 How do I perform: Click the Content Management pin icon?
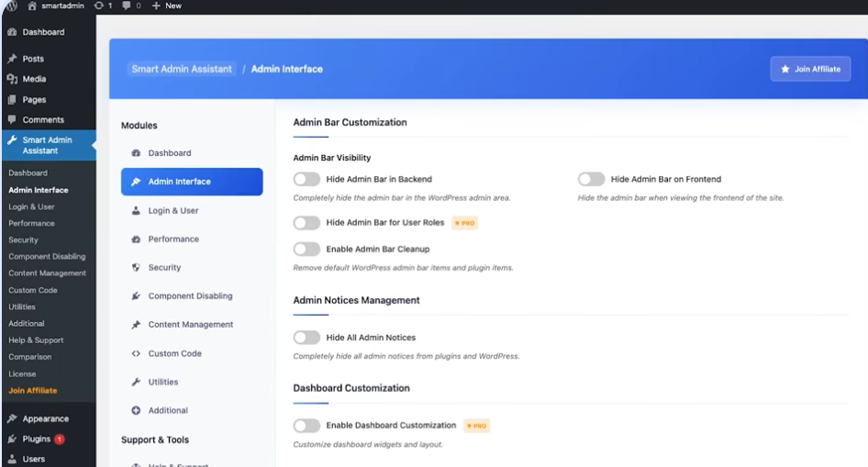[136, 325]
